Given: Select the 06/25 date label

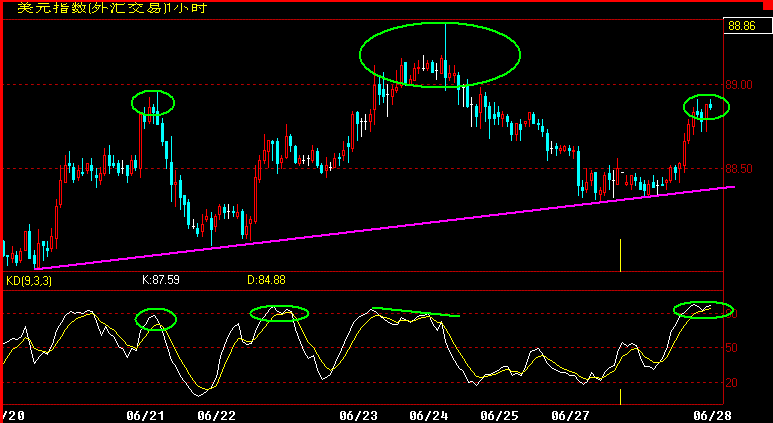Looking at the screenshot, I should [x=499, y=416].
